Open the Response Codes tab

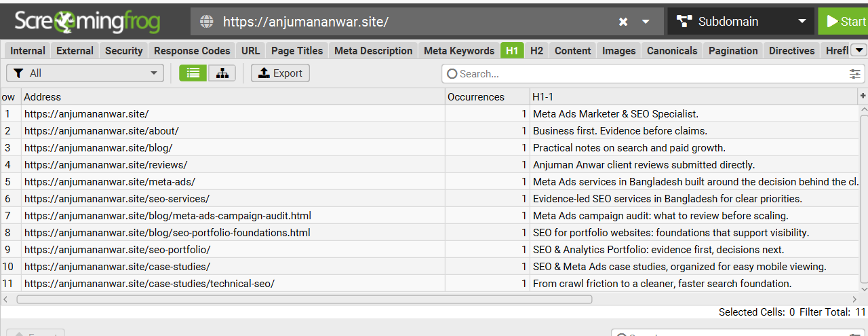[x=192, y=50]
